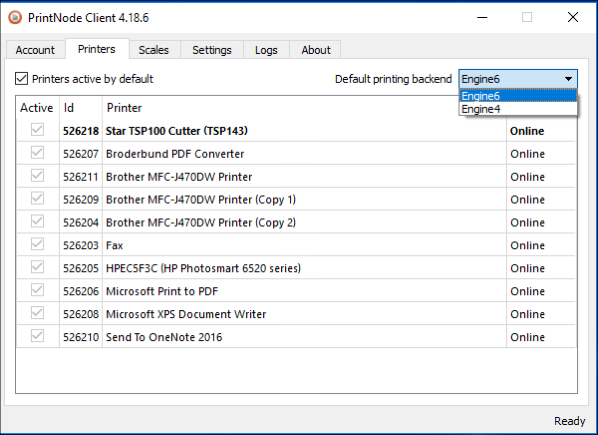Choose Engine6 from the backend list
This screenshot has height=435, width=598.
tap(518, 96)
